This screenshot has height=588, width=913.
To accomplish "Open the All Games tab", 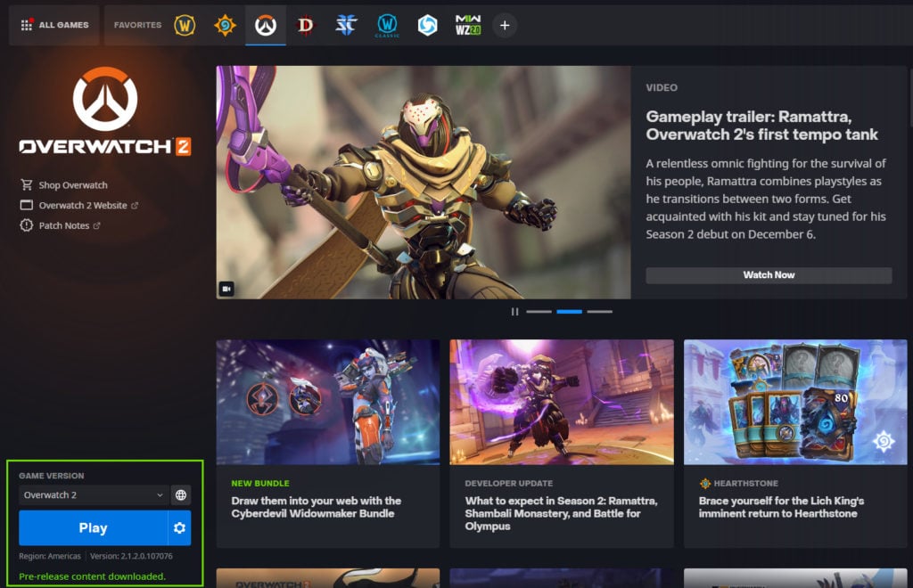I will click(54, 25).
